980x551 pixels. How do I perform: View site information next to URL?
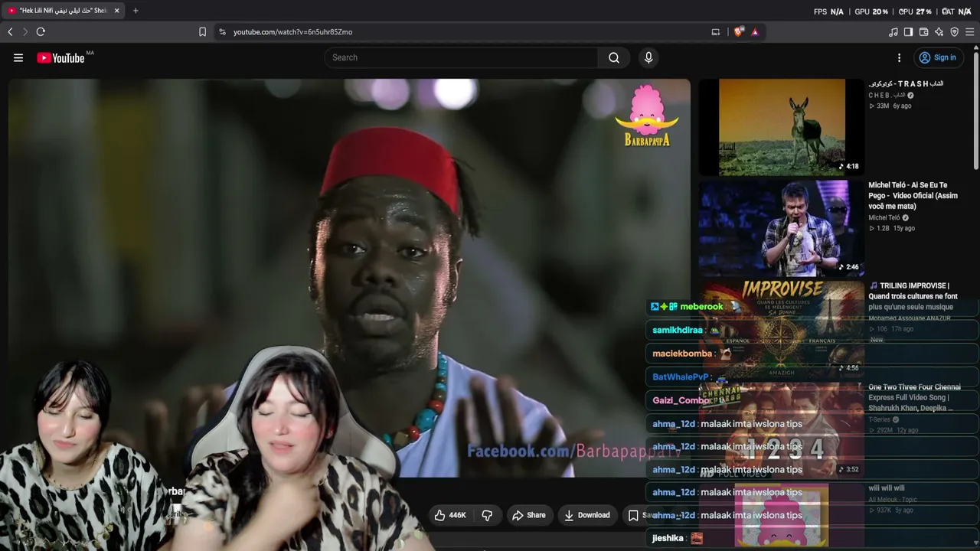click(222, 31)
